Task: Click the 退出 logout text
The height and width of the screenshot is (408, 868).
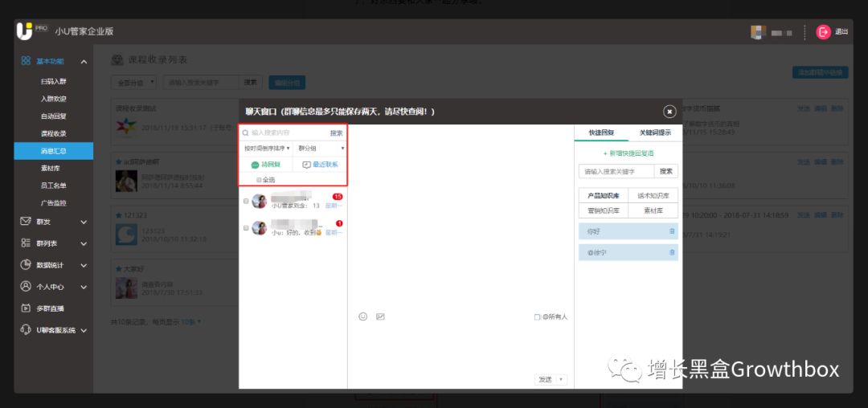Action: tap(841, 32)
